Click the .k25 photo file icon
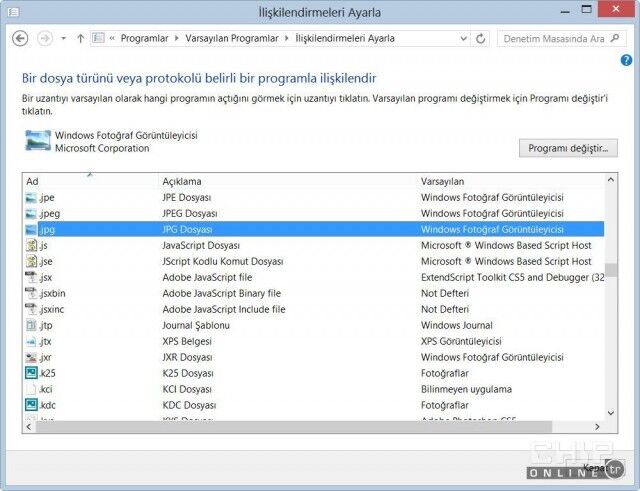 pos(32,373)
